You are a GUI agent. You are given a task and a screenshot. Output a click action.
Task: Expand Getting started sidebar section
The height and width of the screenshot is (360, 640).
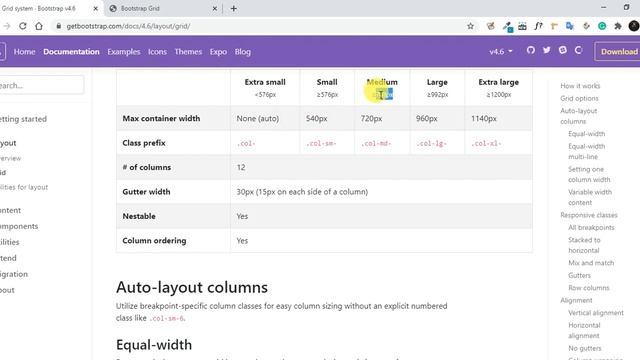coord(23,119)
